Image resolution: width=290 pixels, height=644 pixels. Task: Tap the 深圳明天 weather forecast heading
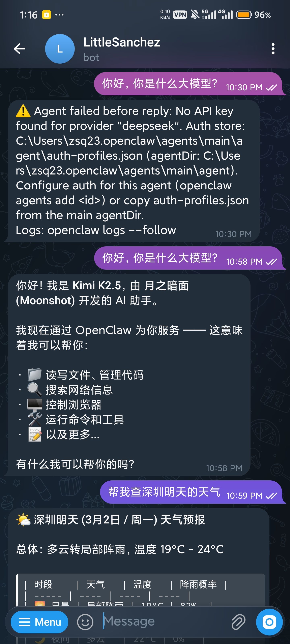click(111, 520)
